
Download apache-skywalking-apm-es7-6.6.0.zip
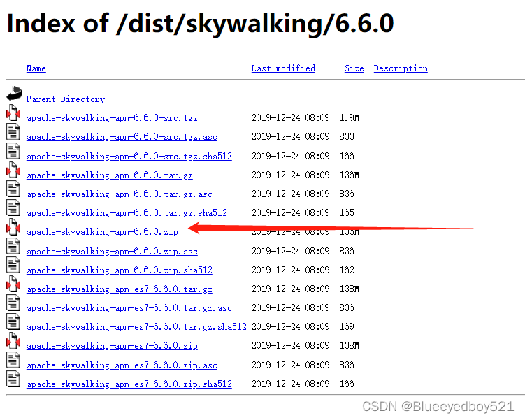112,346
